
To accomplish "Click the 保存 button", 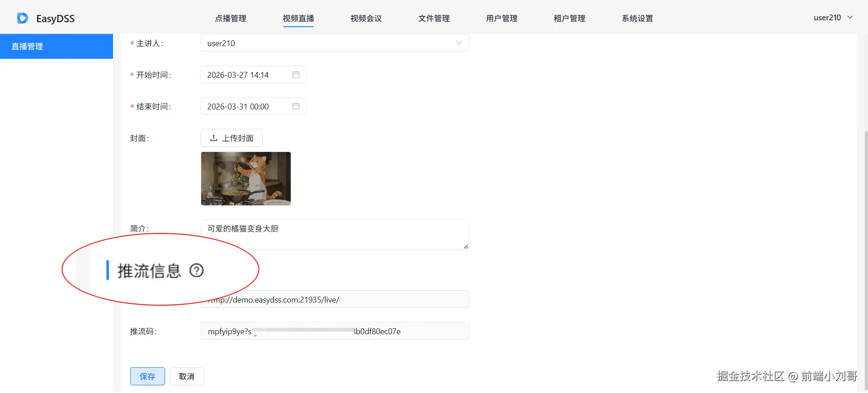I will tap(147, 376).
